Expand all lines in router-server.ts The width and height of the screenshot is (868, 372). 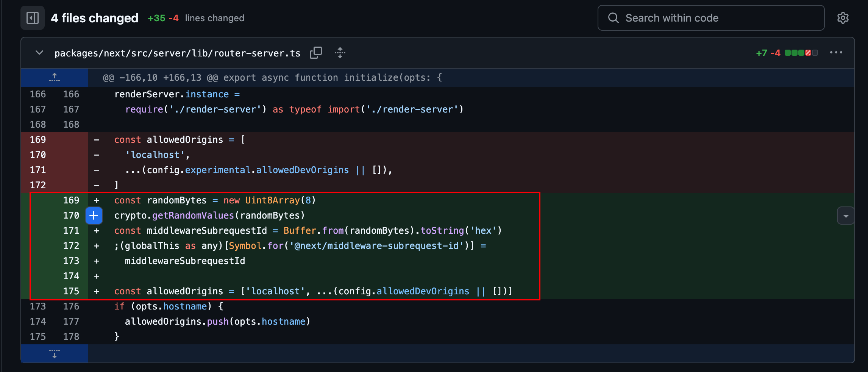tap(340, 53)
